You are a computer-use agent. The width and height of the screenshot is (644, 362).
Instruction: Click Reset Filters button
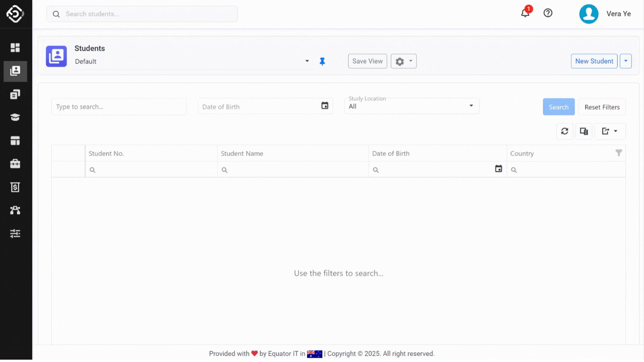click(x=602, y=107)
